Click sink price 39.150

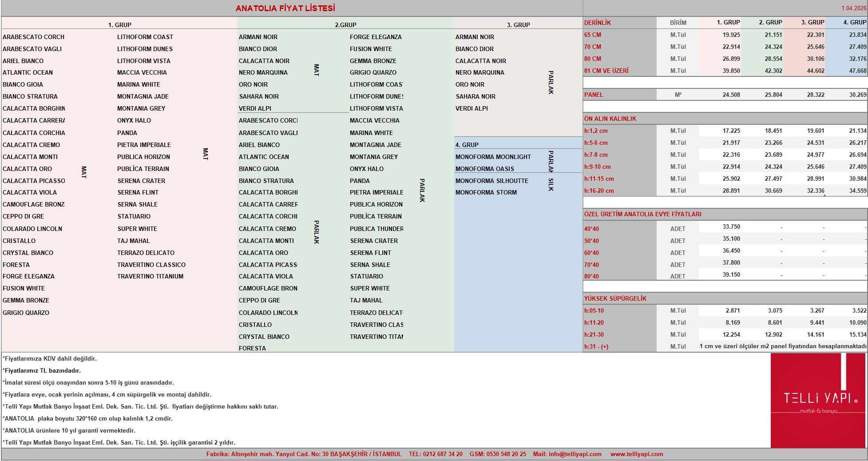[x=731, y=275]
